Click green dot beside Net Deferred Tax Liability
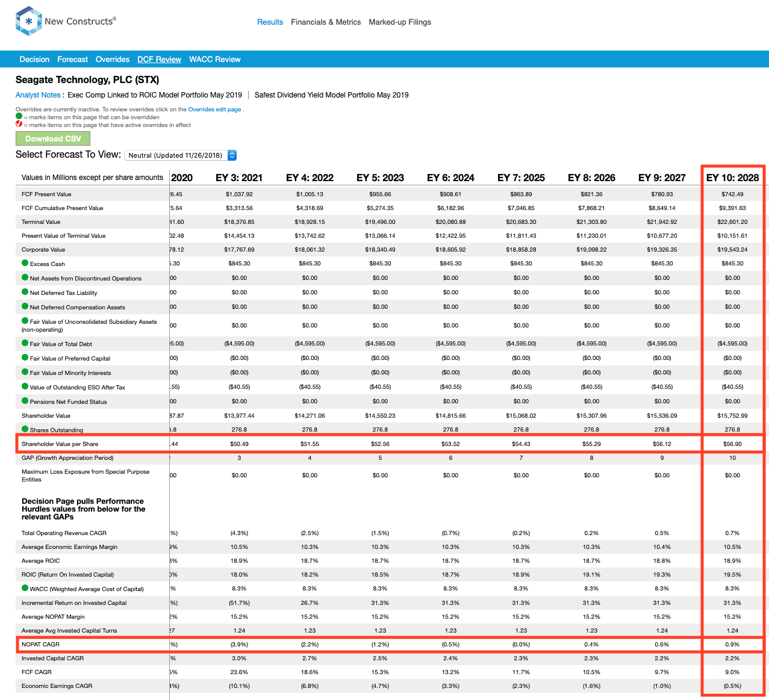769x700 pixels. (25, 292)
